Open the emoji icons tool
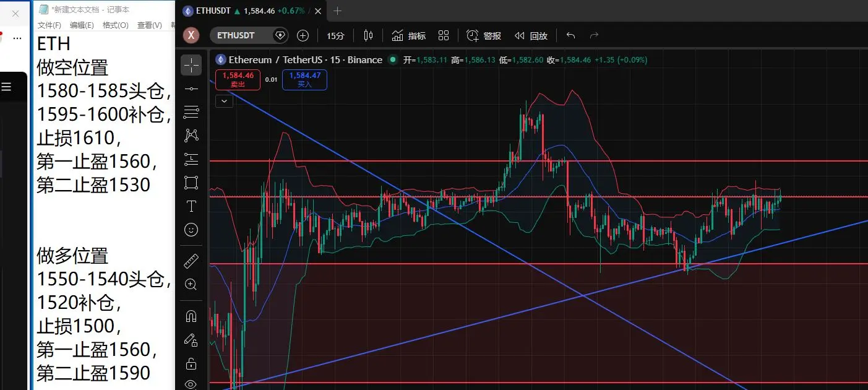Screen dimensions: 868x390 coord(191,230)
